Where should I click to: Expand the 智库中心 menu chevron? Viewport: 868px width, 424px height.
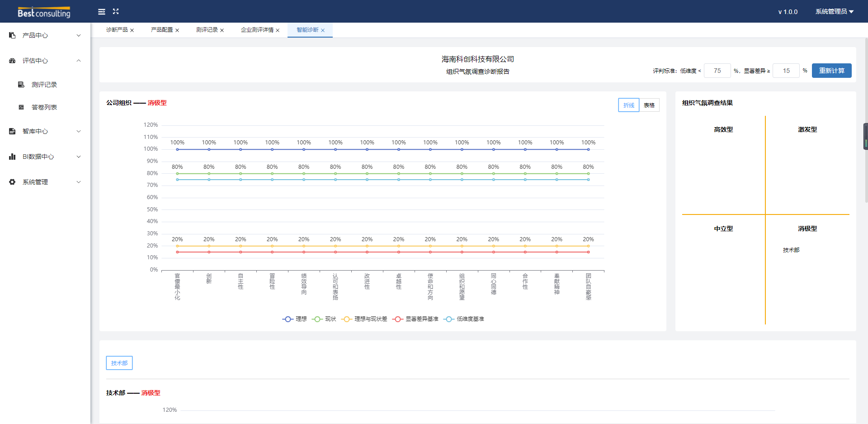(79, 131)
